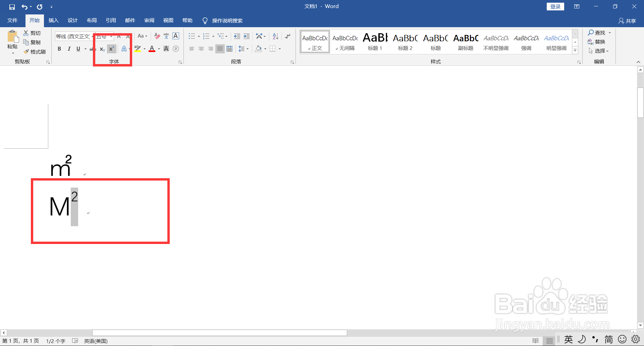
Task: Click the bullet list icon
Action: 192,36
